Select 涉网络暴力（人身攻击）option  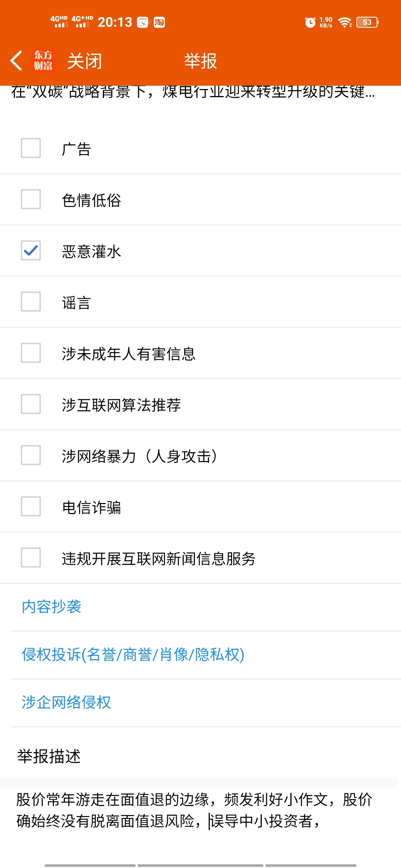tap(200, 456)
